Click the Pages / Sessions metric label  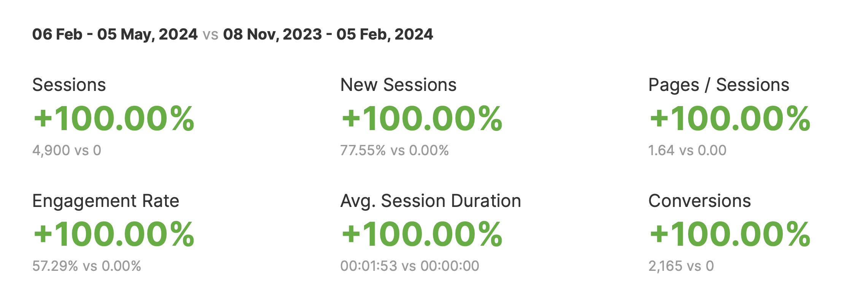point(719,85)
